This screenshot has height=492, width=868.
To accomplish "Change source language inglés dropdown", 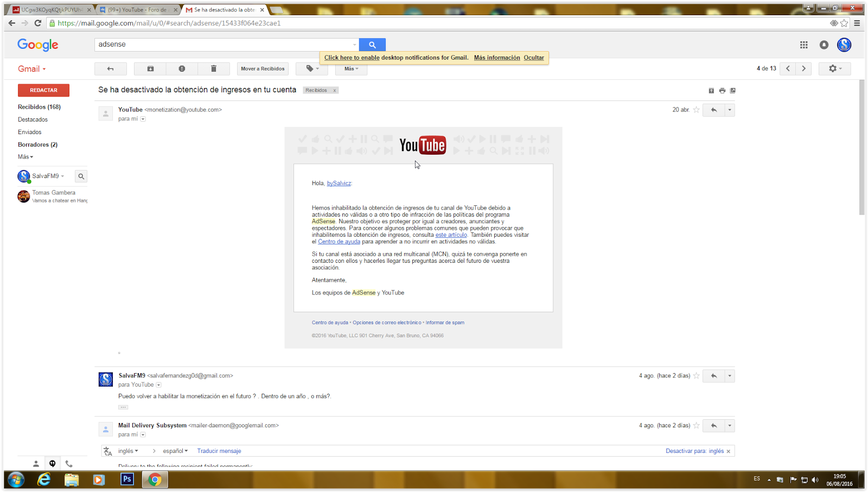I will (128, 451).
